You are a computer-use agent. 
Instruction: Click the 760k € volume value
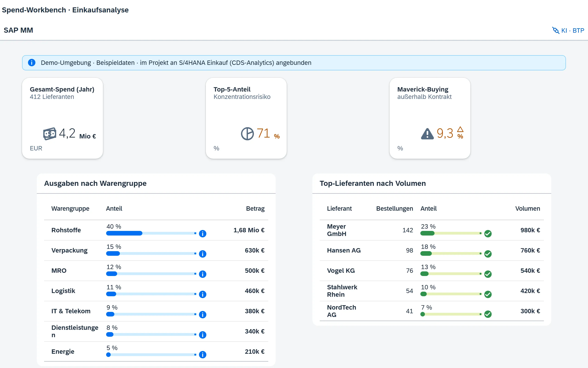click(530, 250)
